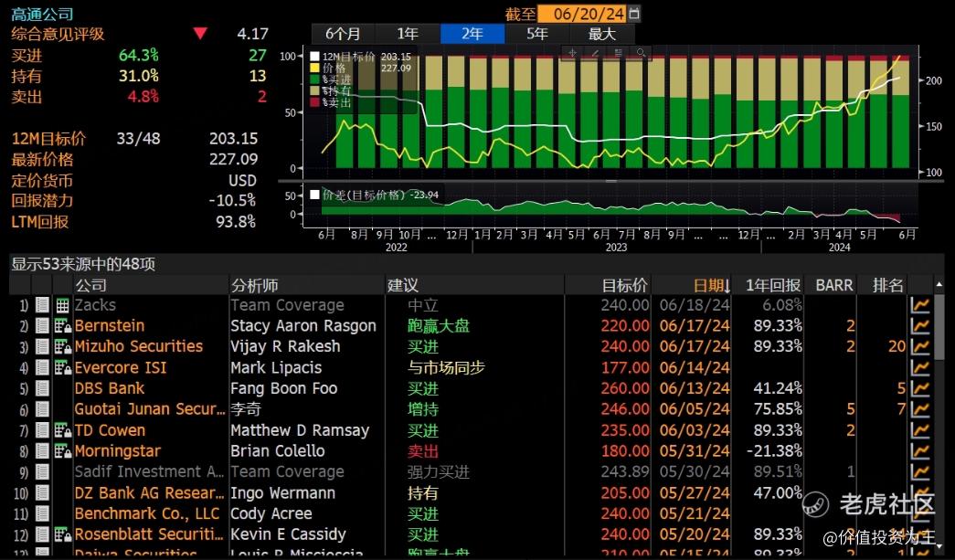Image resolution: width=955 pixels, height=560 pixels.
Task: Open the locked model icon for Mizuho Securities
Action: [x=63, y=347]
